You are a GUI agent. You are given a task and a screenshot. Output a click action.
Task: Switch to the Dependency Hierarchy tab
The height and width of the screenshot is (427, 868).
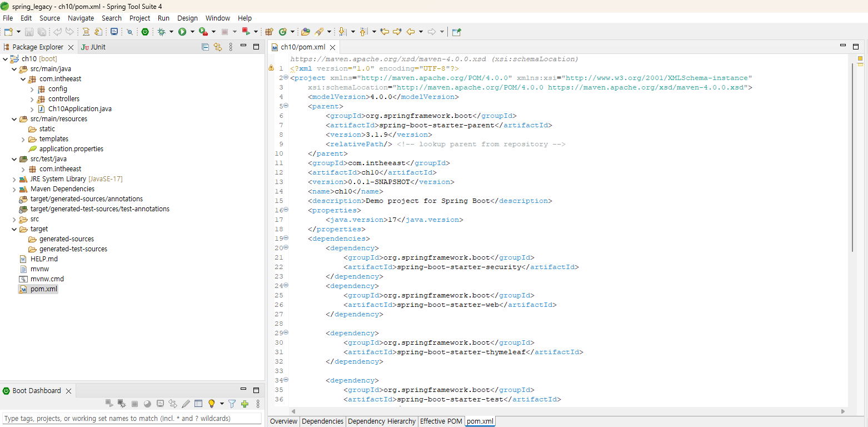[382, 421]
